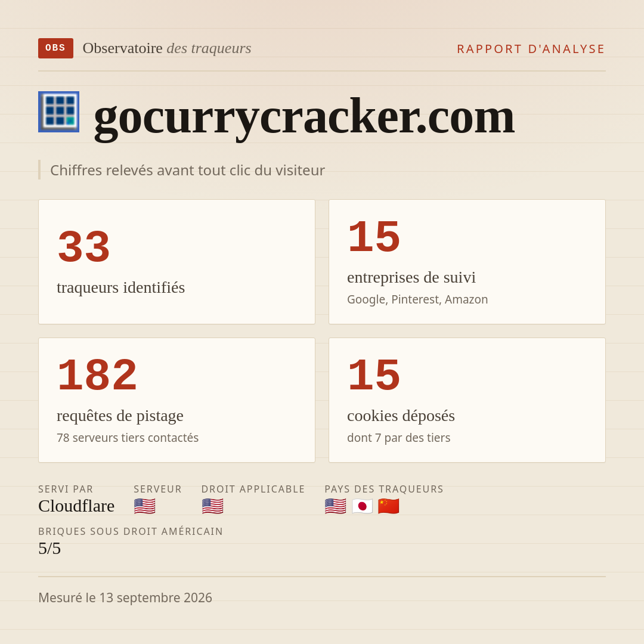
Task: Click the Google, Pinterest, Amazon text
Action: coord(417,299)
